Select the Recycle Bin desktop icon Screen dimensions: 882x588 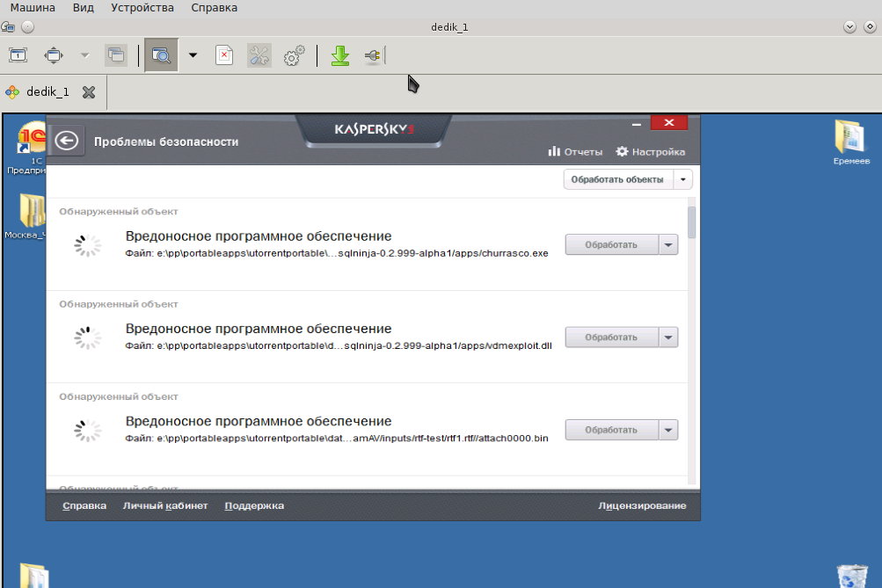point(852,576)
